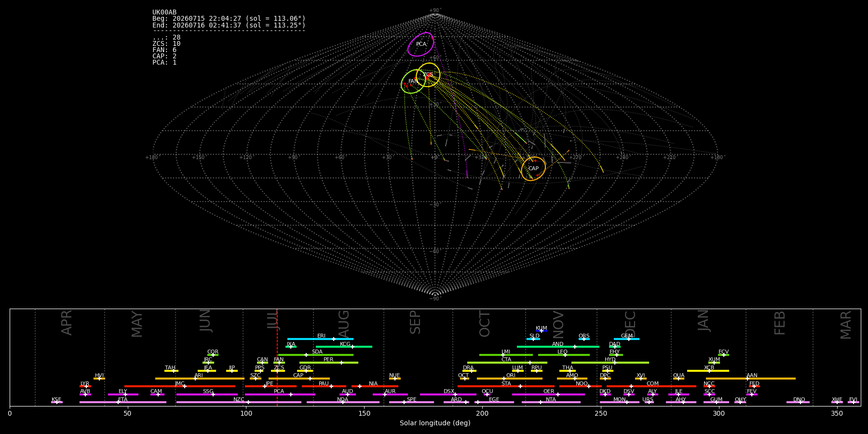Click the red dashed current-date line
Image resolution: width=868 pixels, height=434 pixels.
277,357
